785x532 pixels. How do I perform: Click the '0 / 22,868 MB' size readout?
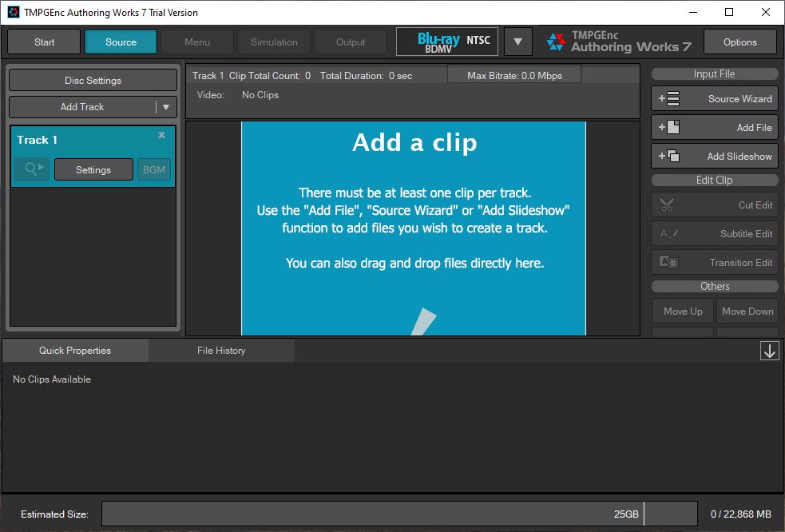click(x=741, y=514)
